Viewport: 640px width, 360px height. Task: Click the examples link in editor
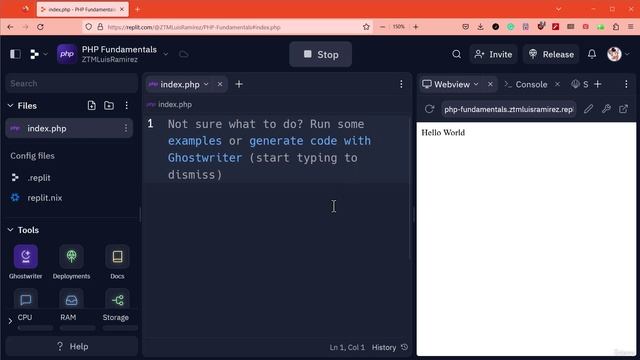[x=195, y=141]
